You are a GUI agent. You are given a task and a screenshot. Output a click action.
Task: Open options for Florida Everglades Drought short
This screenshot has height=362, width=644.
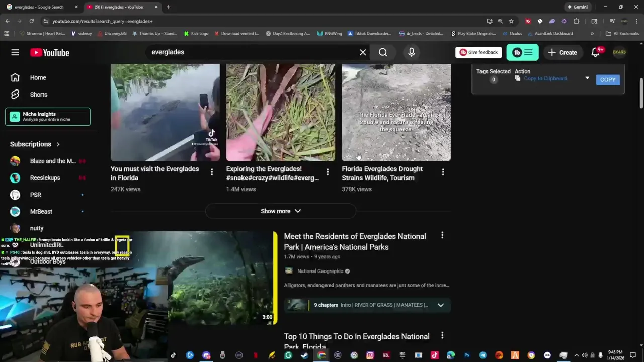[443, 172]
